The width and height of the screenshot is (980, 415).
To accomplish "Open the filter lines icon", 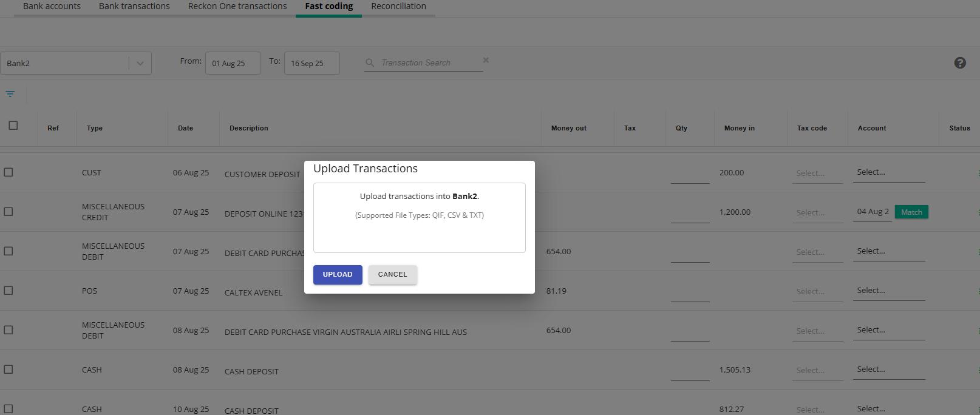I will pos(10,94).
